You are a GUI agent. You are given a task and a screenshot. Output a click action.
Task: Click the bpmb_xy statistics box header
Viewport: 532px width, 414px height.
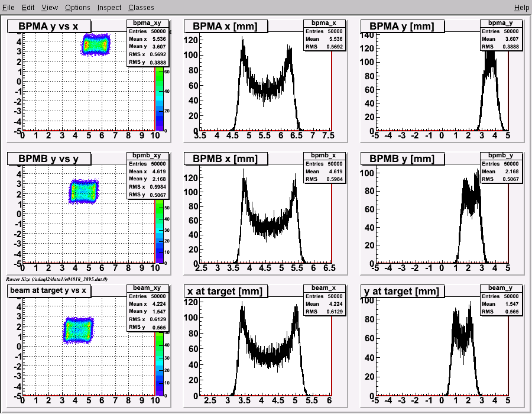(x=147, y=156)
